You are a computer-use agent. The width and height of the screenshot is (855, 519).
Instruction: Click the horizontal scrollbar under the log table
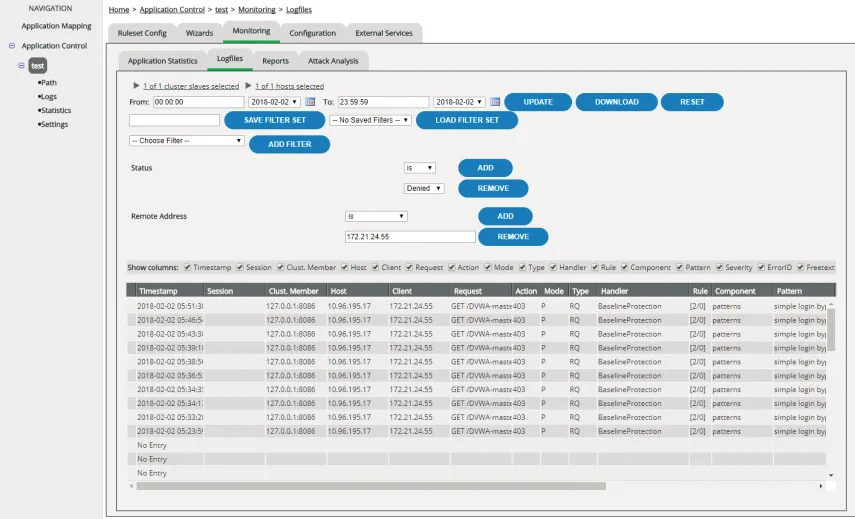(x=371, y=486)
